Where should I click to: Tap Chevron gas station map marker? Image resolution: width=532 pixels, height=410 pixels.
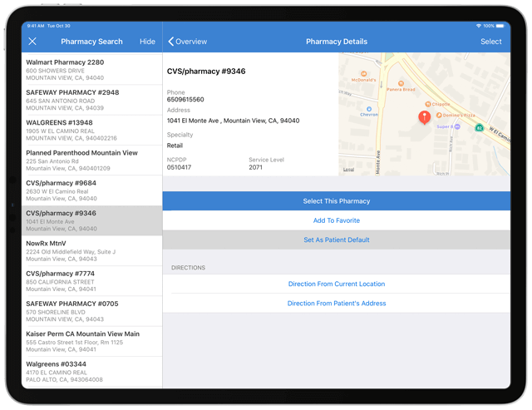point(369,109)
